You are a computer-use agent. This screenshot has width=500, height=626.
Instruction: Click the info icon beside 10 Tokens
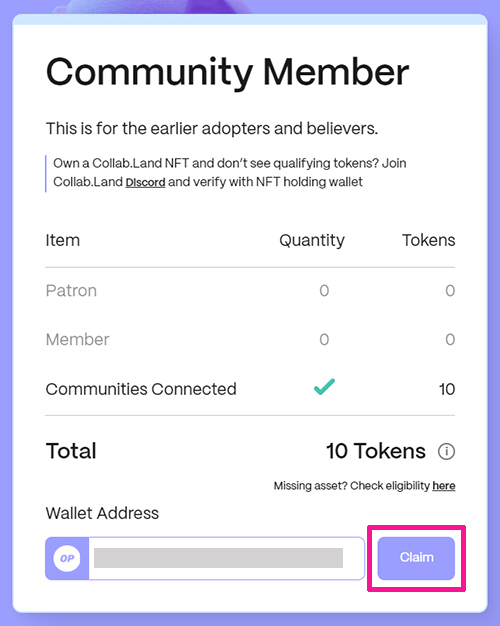click(446, 452)
